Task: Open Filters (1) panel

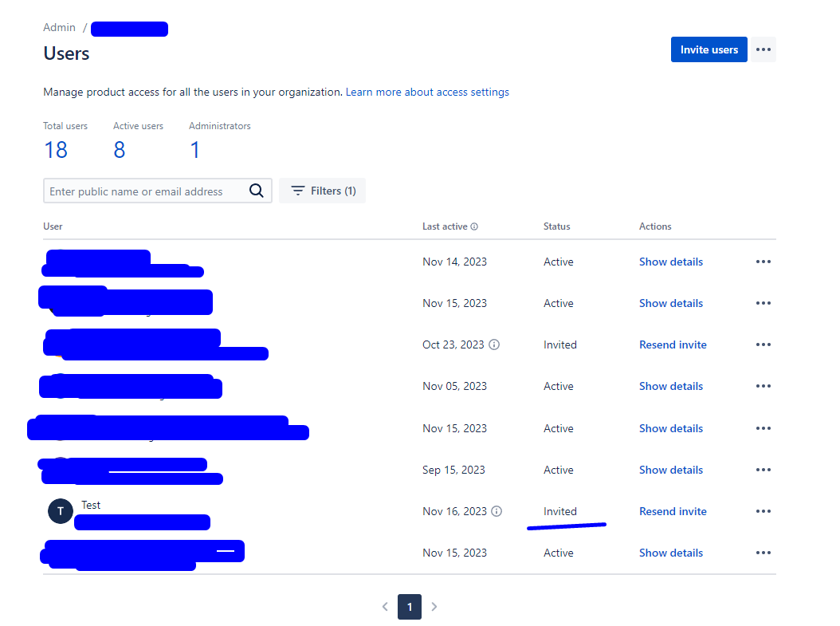Action: click(323, 191)
